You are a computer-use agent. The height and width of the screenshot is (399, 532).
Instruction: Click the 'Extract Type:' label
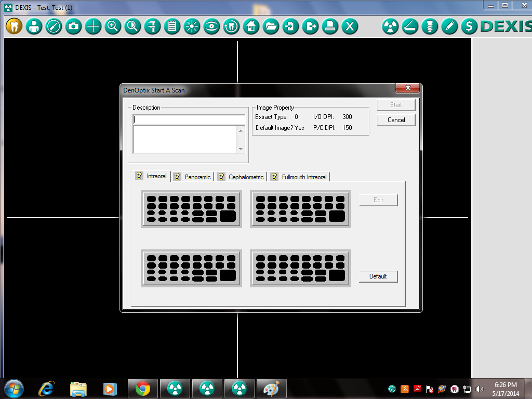[x=271, y=117]
